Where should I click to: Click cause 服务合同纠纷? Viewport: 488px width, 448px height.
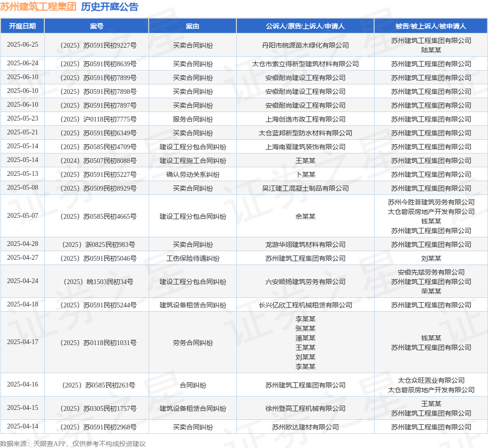pyautogui.click(x=193, y=119)
